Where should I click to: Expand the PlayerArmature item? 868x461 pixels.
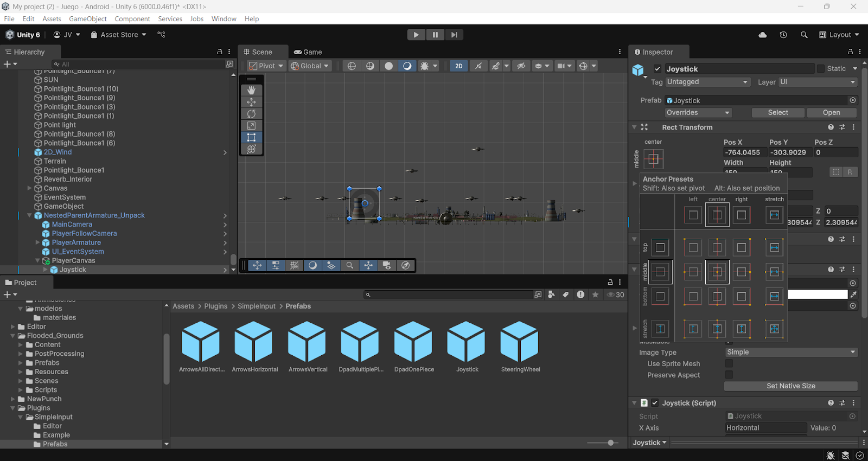pos(37,242)
